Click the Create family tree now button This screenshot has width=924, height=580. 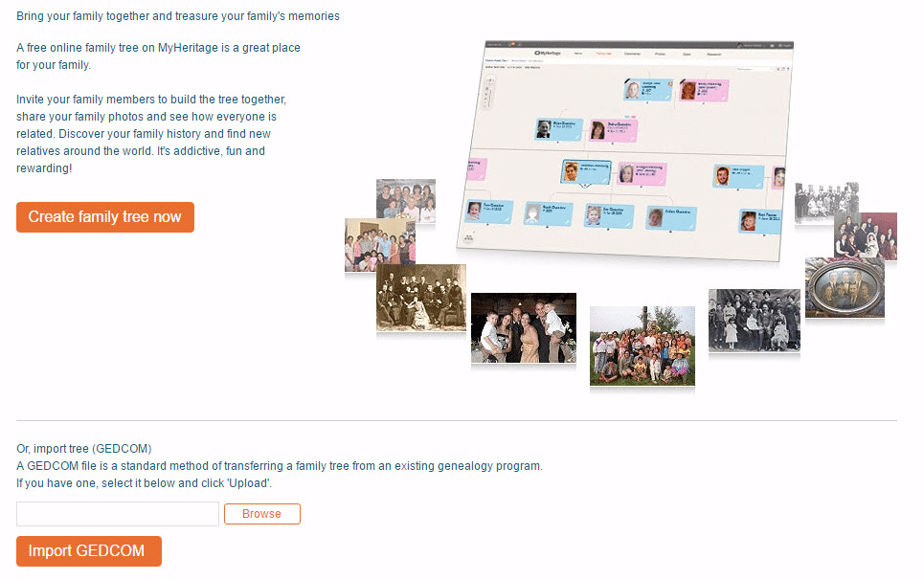[105, 217]
